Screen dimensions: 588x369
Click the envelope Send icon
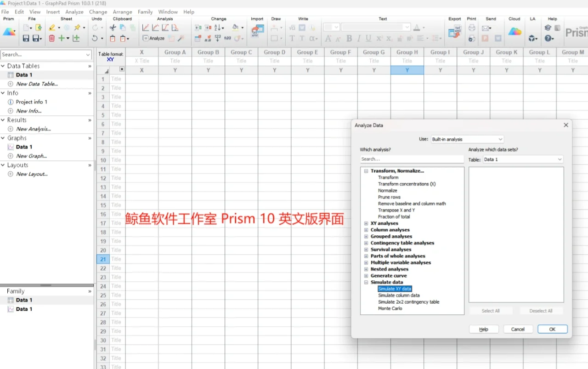tap(486, 28)
